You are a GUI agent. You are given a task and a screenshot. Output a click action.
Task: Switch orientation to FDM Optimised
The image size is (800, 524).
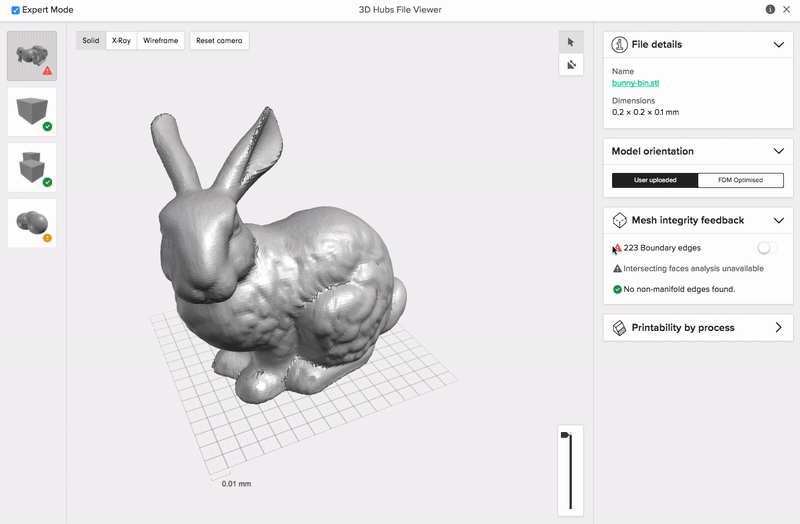(x=739, y=180)
